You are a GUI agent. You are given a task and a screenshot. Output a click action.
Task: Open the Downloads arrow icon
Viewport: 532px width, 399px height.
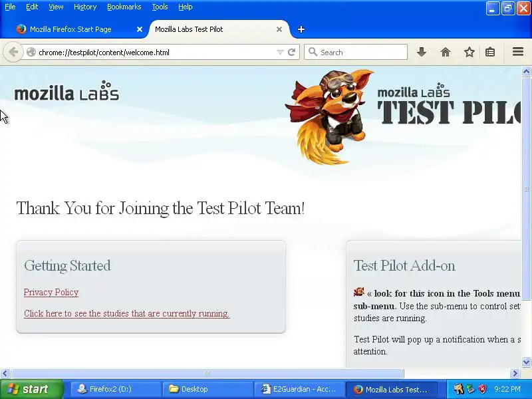click(422, 52)
